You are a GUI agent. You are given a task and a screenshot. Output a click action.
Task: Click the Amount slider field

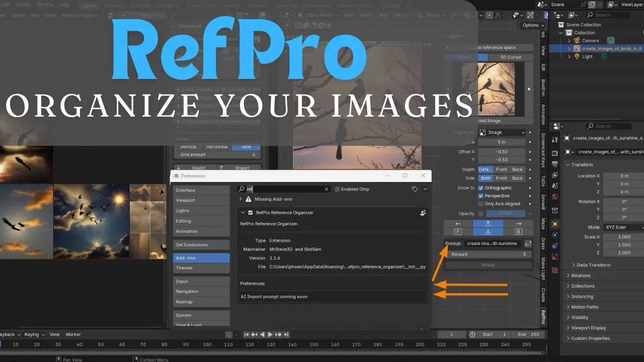coord(488,254)
